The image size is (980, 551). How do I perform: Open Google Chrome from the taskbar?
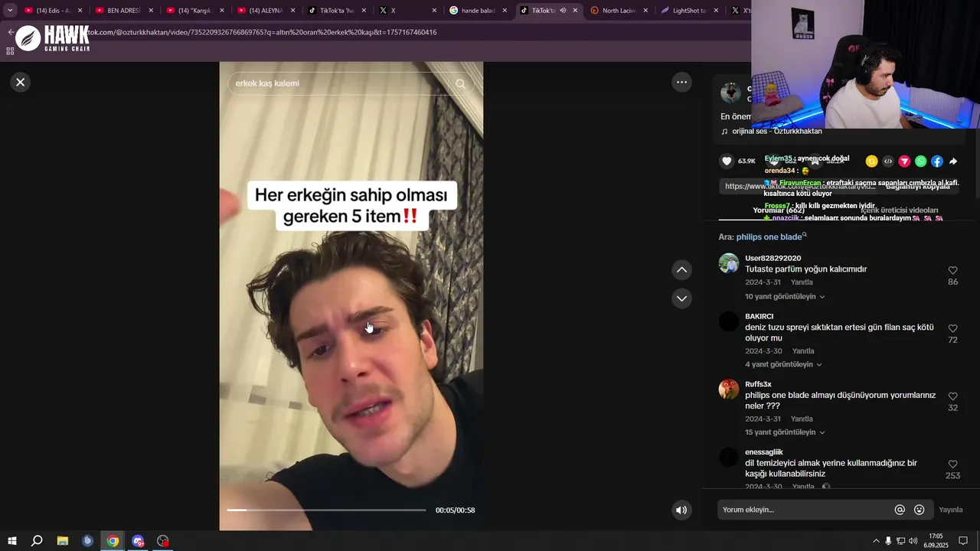click(x=113, y=540)
